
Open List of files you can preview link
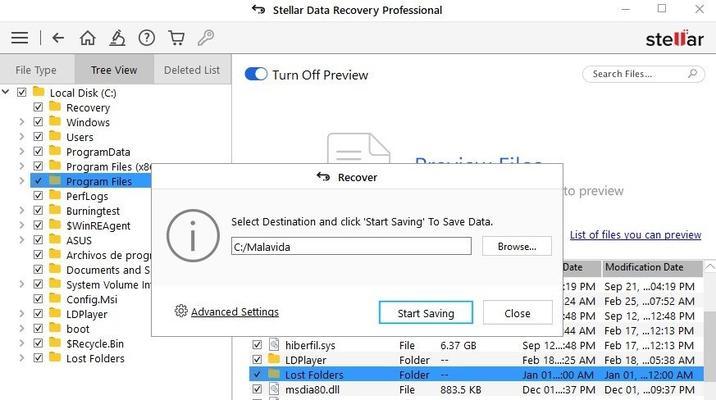635,235
